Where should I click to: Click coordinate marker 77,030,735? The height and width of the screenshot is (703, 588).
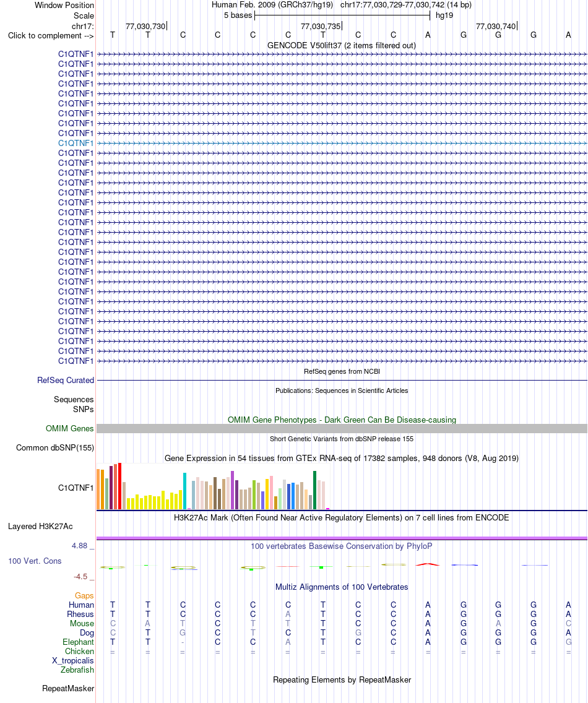tap(321, 27)
